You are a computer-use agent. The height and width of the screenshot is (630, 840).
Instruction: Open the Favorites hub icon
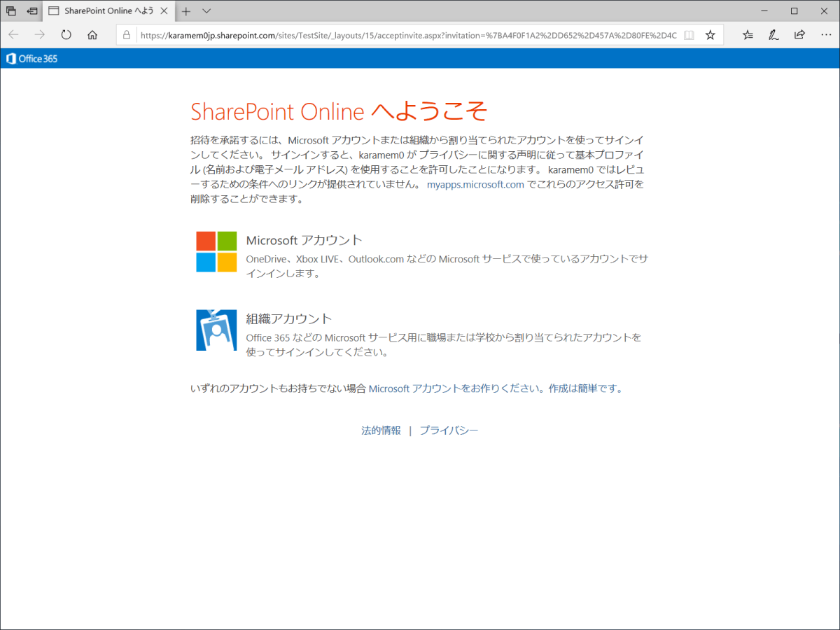pyautogui.click(x=748, y=35)
